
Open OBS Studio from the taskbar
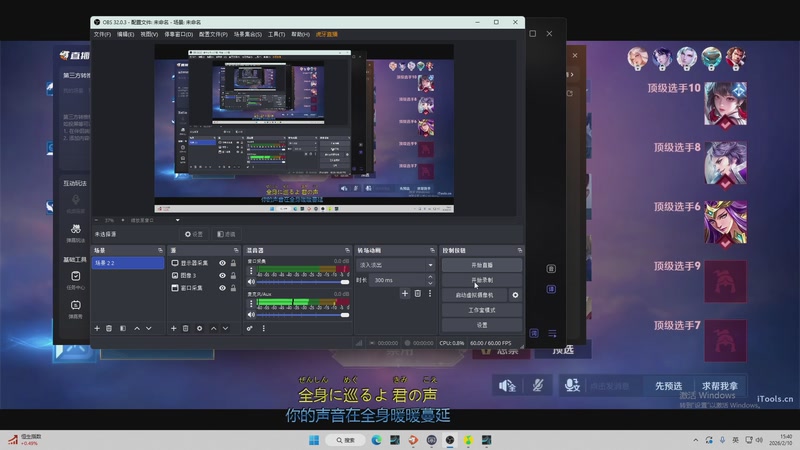[x=450, y=440]
